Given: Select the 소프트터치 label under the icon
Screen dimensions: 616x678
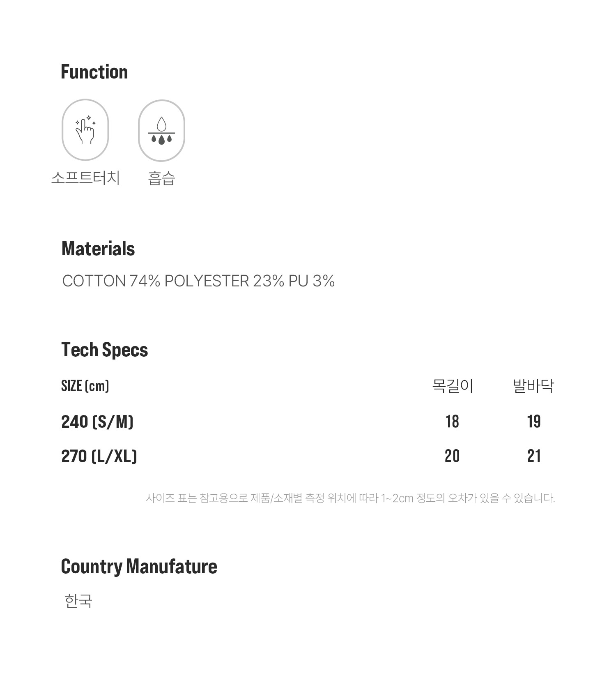Looking at the screenshot, I should coord(85,178).
